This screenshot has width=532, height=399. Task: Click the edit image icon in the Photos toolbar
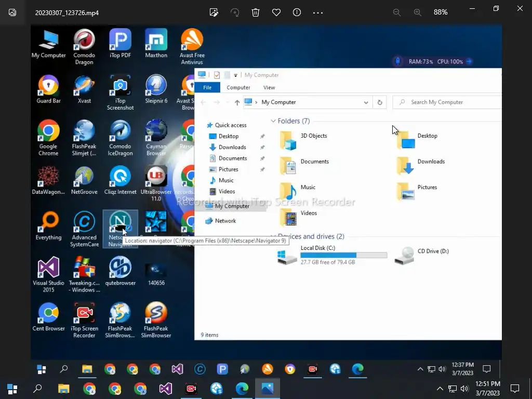(214, 12)
